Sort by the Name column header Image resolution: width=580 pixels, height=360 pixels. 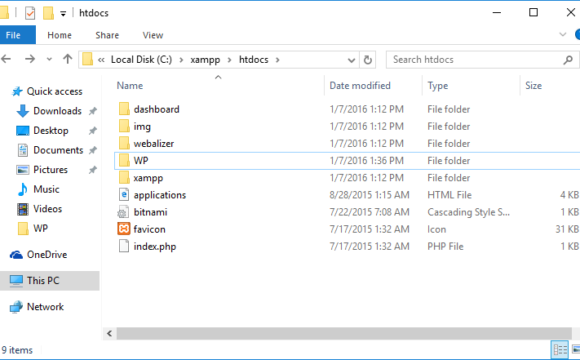(130, 85)
